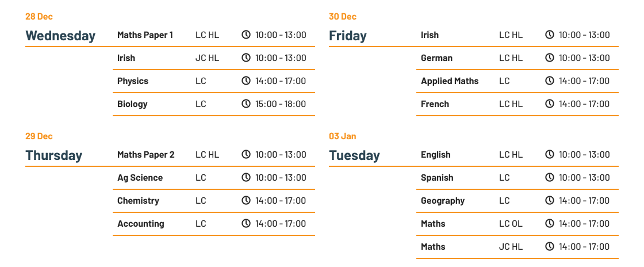Image resolution: width=644 pixels, height=267 pixels.
Task: Click the LC OL level for Maths
Action: coord(511,223)
